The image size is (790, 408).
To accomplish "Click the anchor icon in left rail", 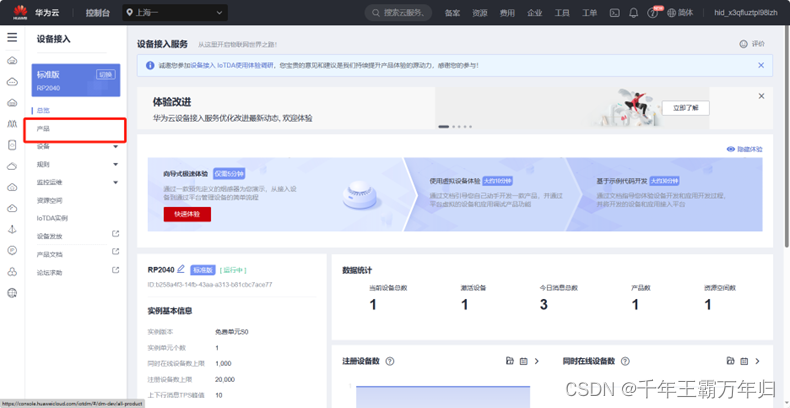I will pyautogui.click(x=12, y=229).
